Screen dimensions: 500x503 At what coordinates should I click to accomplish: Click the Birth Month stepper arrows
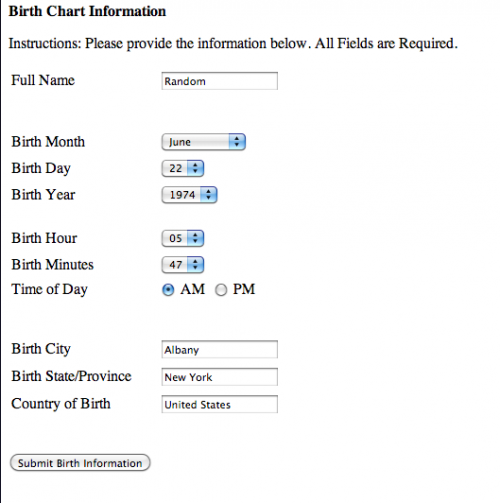(x=237, y=142)
